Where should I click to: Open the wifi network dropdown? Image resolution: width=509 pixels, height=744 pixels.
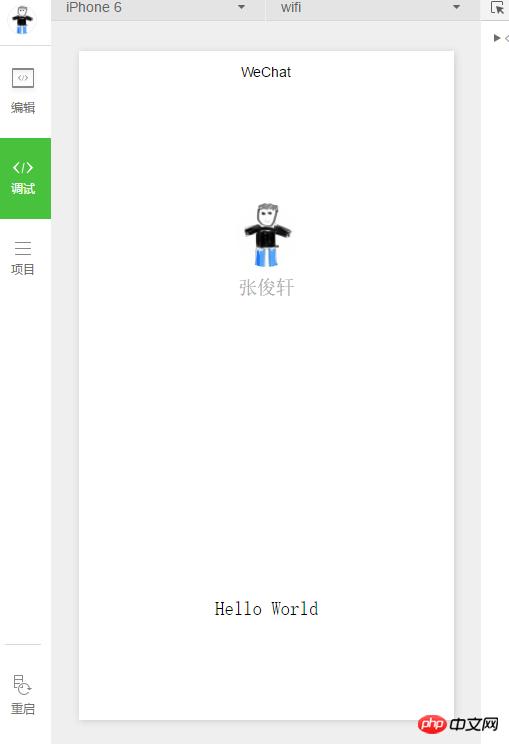click(x=372, y=8)
